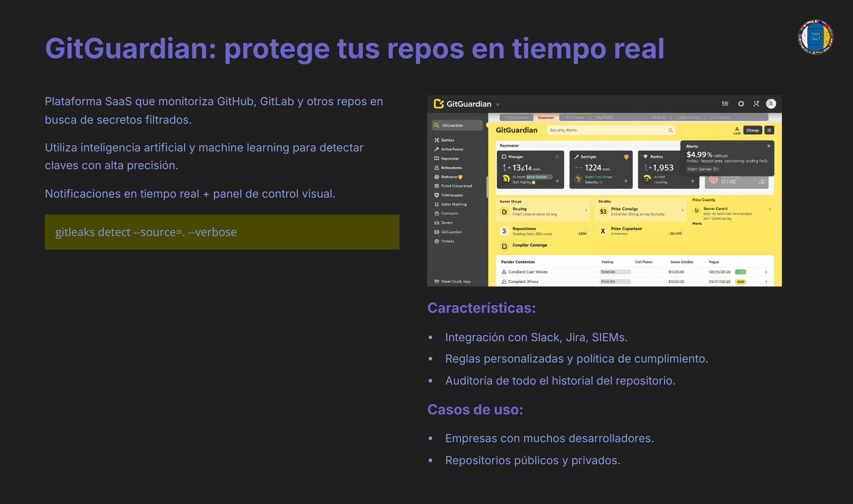Click the orange badge on the Seringls card
Screen dimensions: 853x504
(x=626, y=157)
